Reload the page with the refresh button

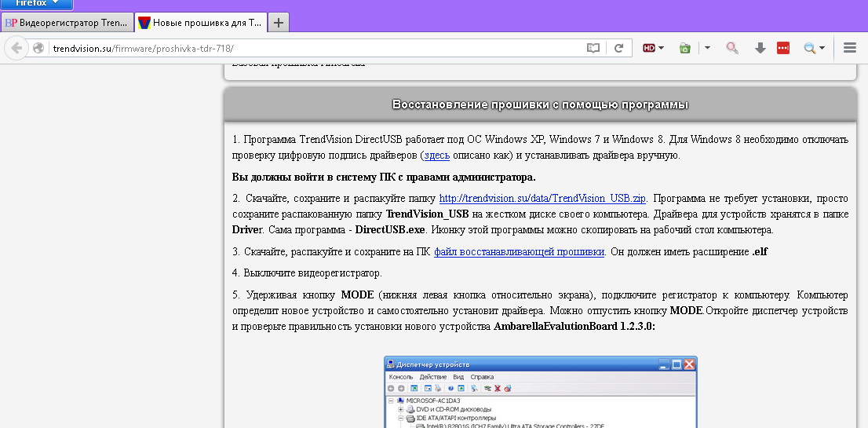pyautogui.click(x=618, y=49)
